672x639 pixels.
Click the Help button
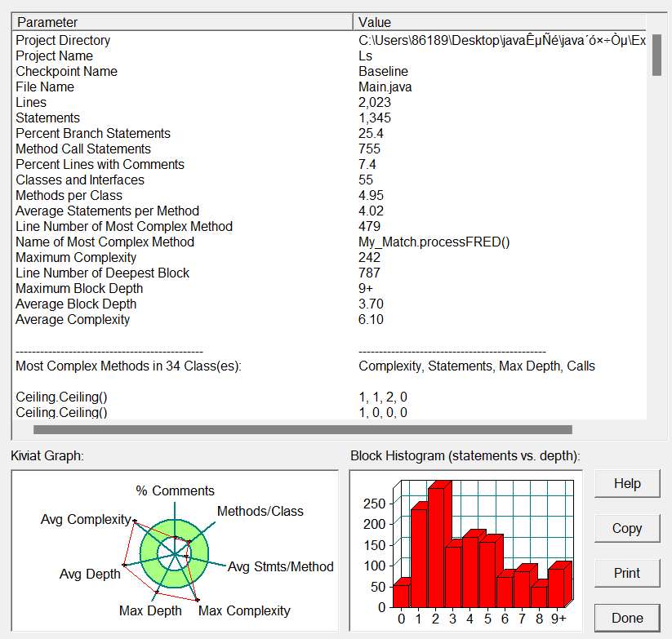(627, 483)
